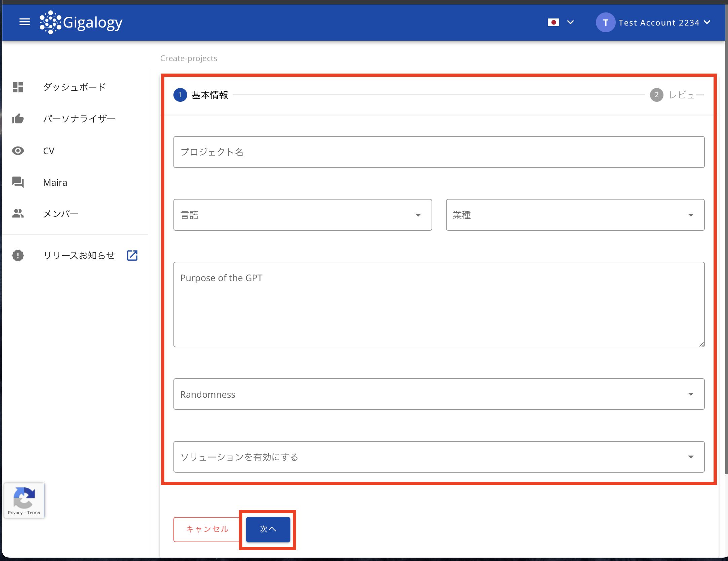Open the hamburger navigation menu
The height and width of the screenshot is (561, 728).
click(x=25, y=22)
